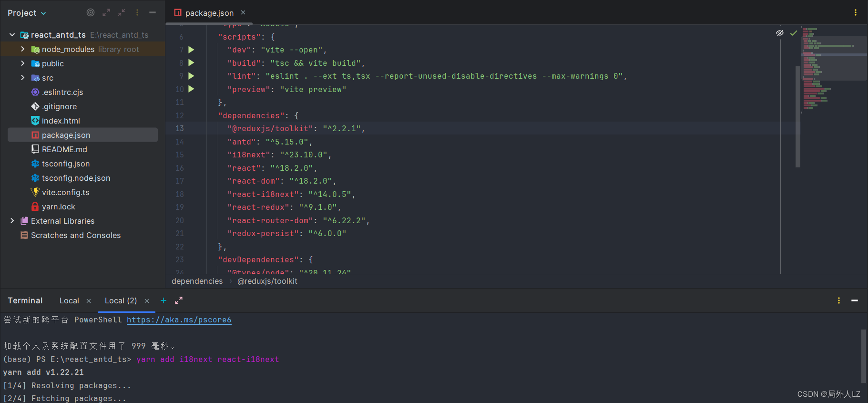Expand the src folder
This screenshot has height=403, width=868.
pyautogui.click(x=22, y=78)
